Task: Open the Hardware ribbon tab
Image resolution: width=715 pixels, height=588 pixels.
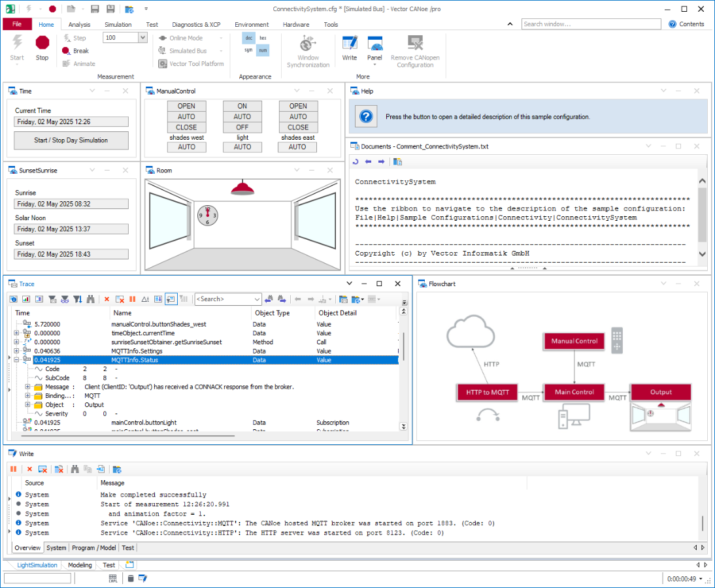Action: [x=296, y=25]
